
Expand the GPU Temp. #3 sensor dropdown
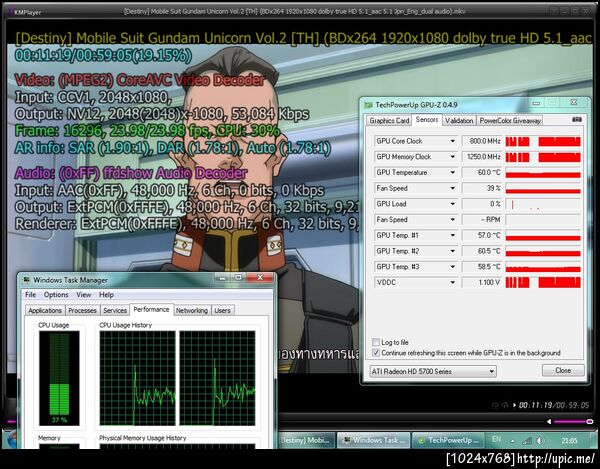coord(452,267)
